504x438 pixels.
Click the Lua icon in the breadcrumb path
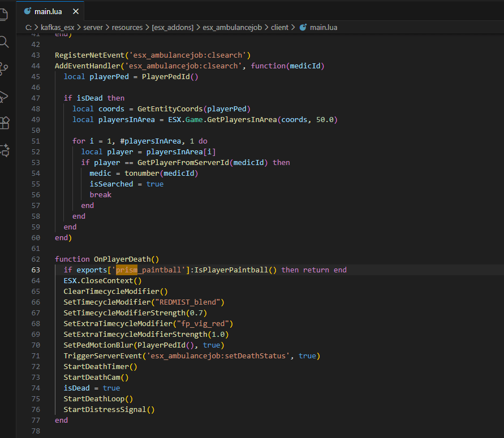pos(303,27)
